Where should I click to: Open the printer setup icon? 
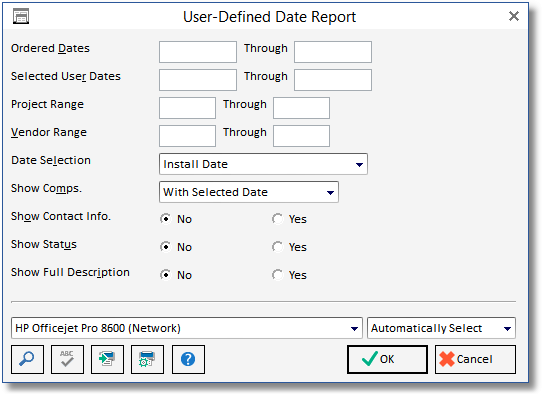[147, 359]
